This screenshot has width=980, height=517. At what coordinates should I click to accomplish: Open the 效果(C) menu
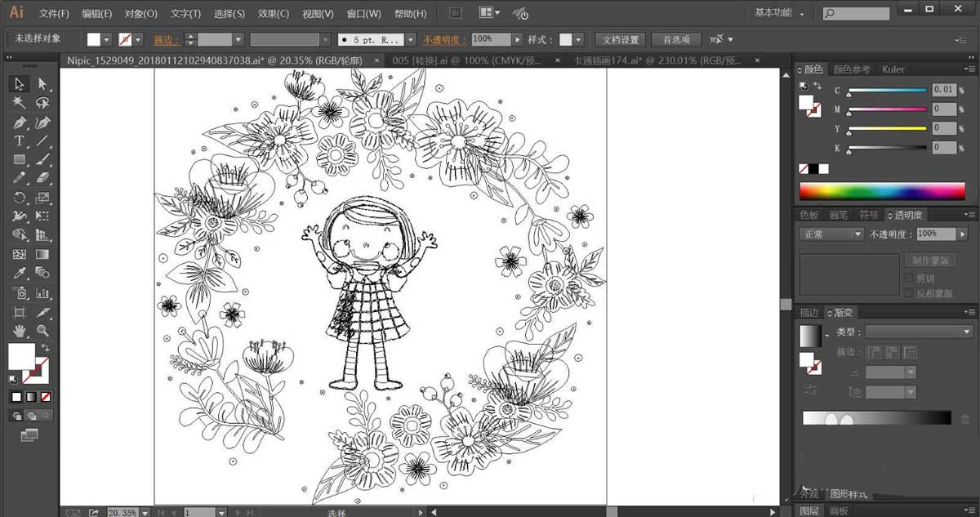tap(274, 14)
